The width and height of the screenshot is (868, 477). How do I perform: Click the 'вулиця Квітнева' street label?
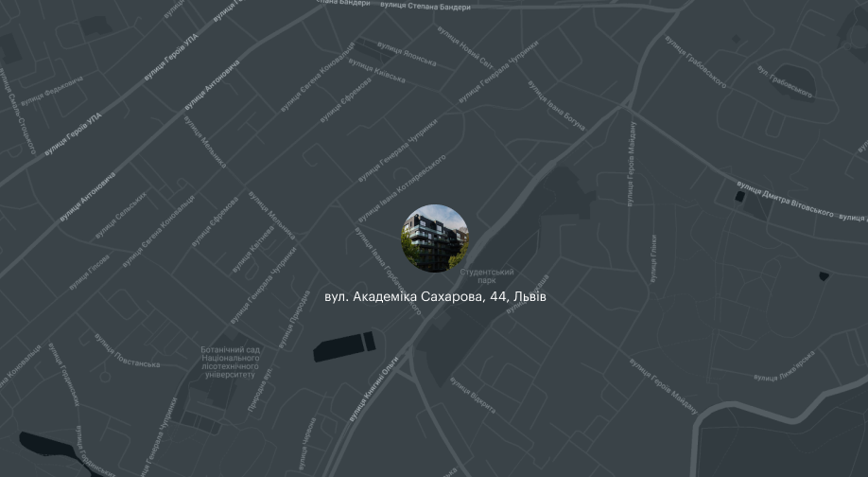(252, 249)
